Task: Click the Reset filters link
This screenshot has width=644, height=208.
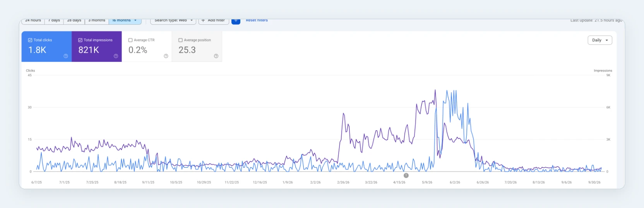Action: pyautogui.click(x=257, y=20)
